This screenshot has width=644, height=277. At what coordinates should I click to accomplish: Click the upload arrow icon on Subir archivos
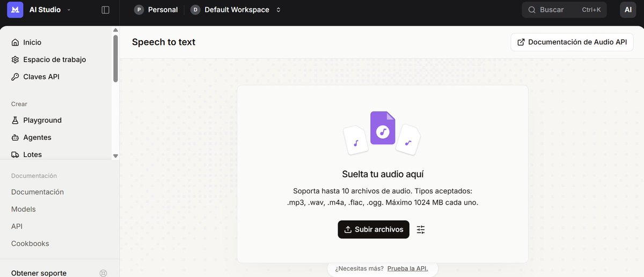pyautogui.click(x=348, y=229)
